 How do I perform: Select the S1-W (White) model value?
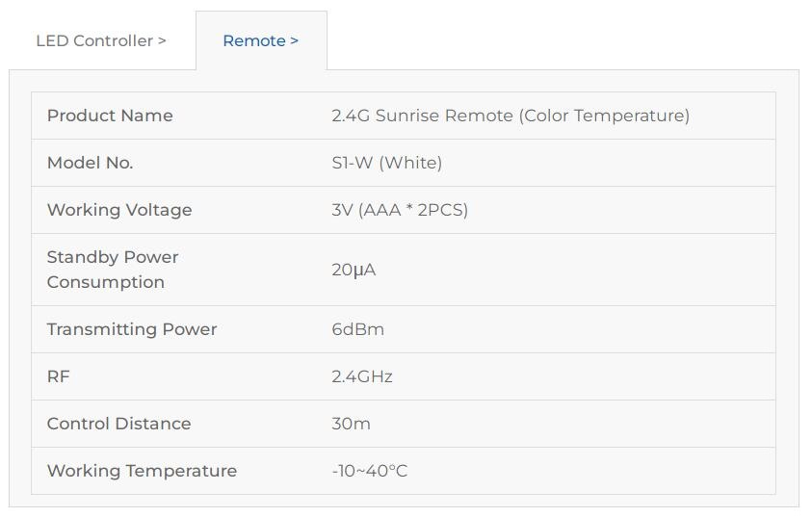pos(386,163)
